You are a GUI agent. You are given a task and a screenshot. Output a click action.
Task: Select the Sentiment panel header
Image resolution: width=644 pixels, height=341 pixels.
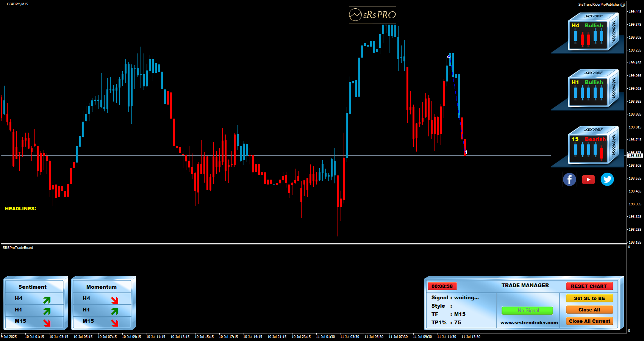[33, 287]
